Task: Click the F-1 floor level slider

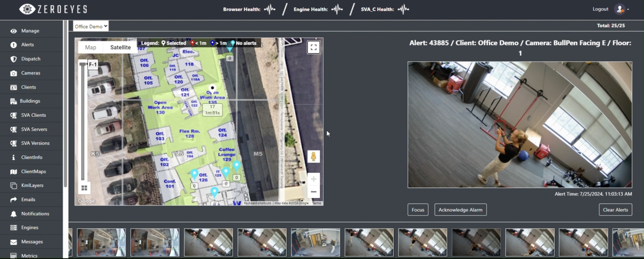Action: pyautogui.click(x=93, y=64)
